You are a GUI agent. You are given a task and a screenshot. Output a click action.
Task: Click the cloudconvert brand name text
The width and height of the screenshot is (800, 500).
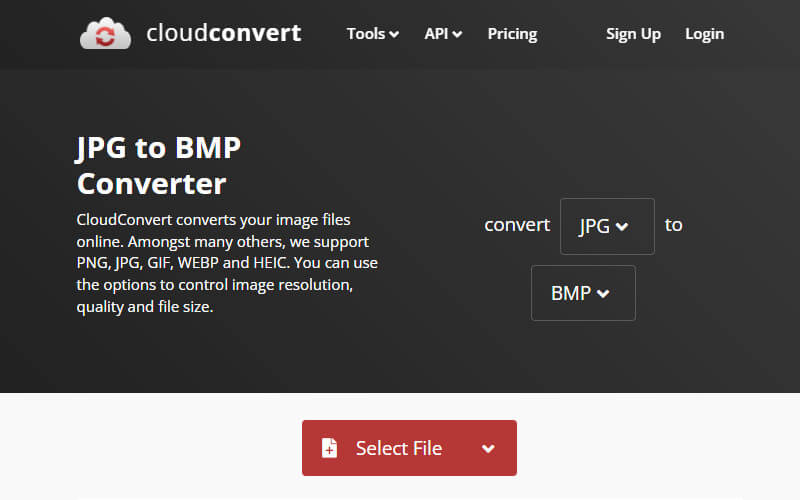(223, 33)
